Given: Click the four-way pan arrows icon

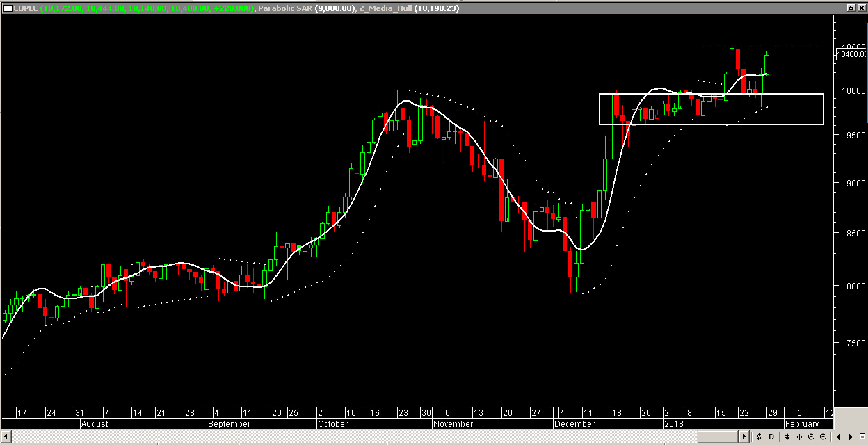Looking at the screenshot, I should click(x=799, y=437).
